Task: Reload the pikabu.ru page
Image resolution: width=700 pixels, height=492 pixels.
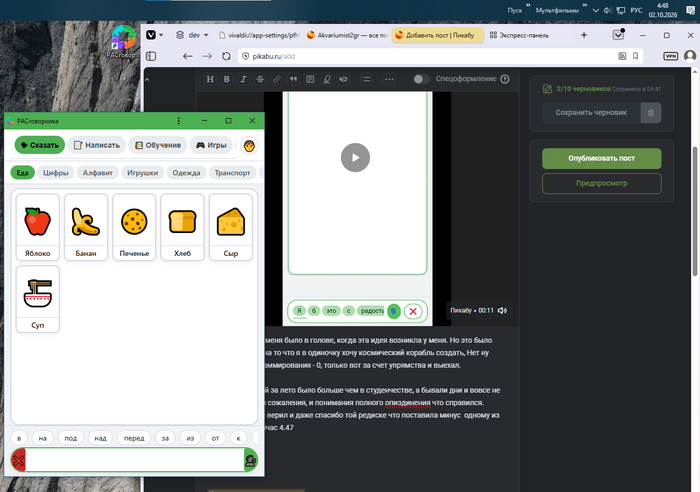Action: pos(226,56)
